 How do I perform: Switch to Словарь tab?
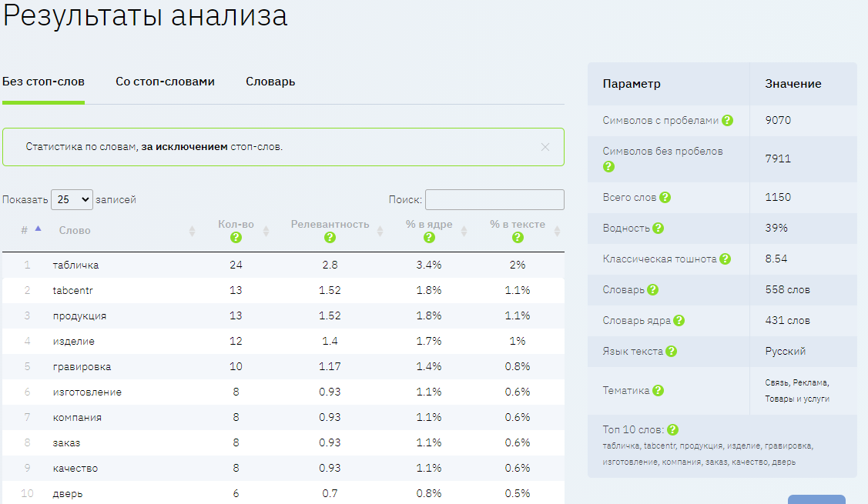tap(270, 82)
